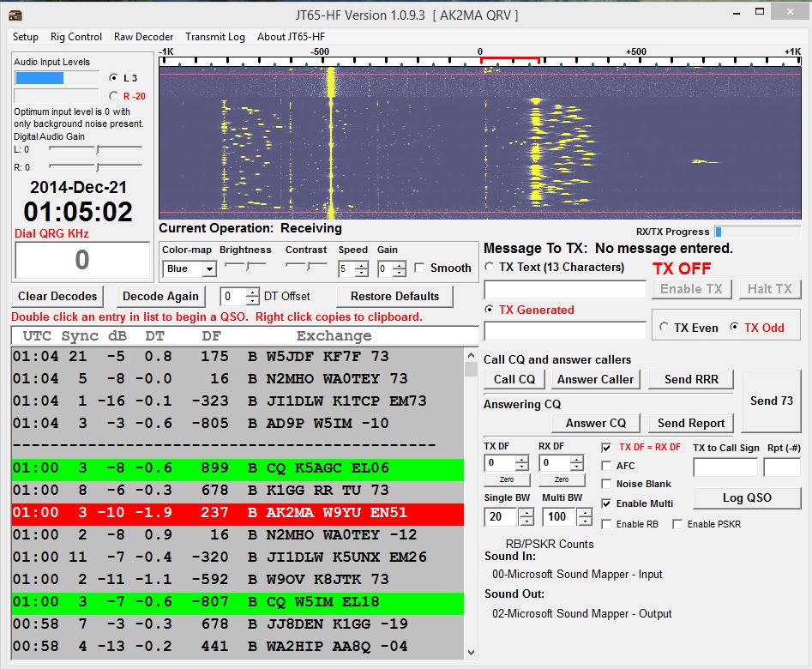Decrease the DT Offset value
The image size is (812, 669).
point(252,300)
